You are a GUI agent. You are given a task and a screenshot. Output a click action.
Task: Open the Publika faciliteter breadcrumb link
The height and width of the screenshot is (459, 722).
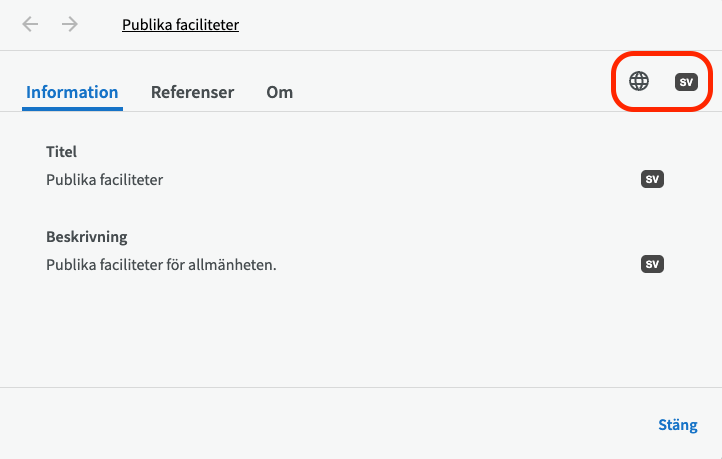[180, 25]
